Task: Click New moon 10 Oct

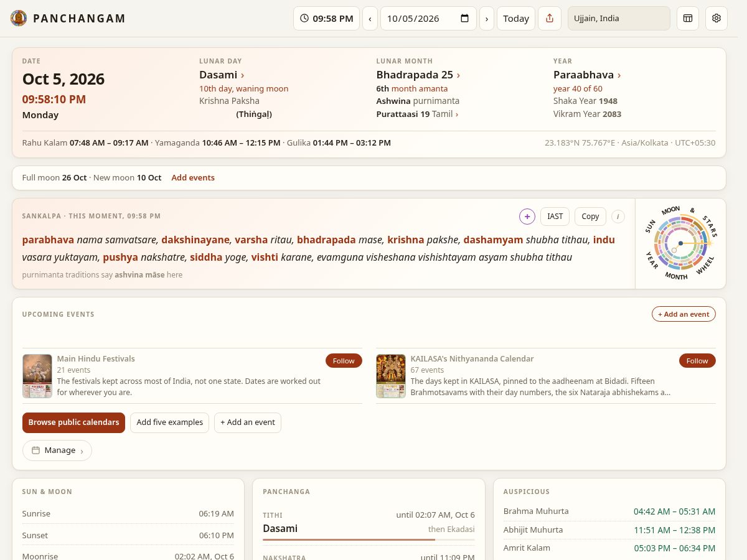Action: [x=126, y=177]
